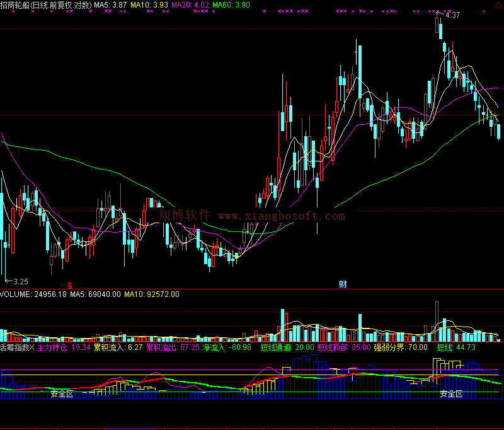Select the volume MA5: 69040.00 label

(96, 294)
